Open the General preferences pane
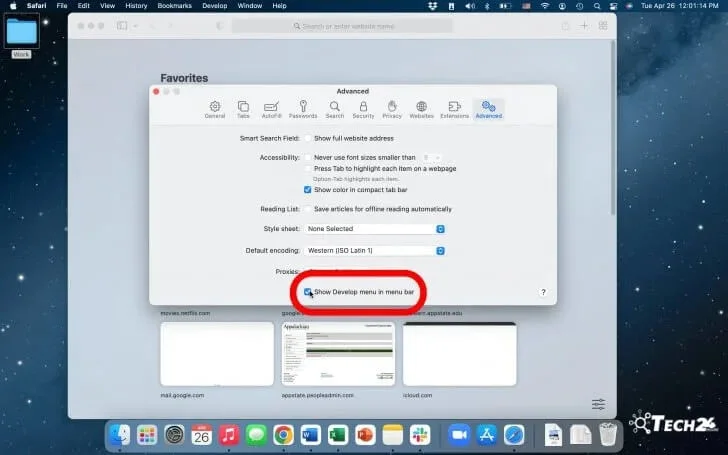Screen dimensions: 728x455 pyautogui.click(x=214, y=109)
